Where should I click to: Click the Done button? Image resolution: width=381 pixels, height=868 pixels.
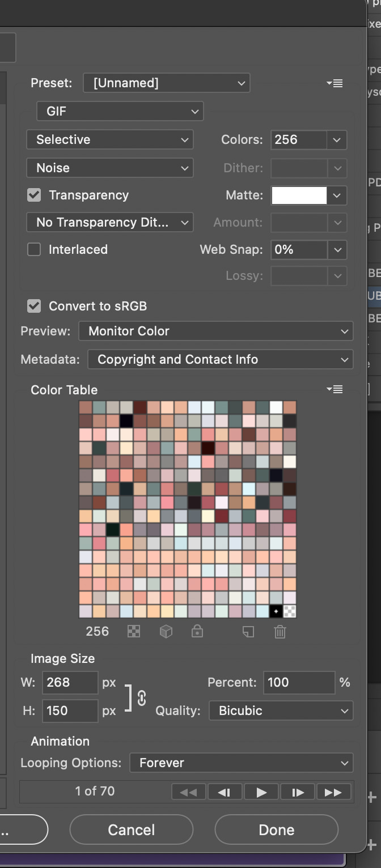tap(277, 830)
